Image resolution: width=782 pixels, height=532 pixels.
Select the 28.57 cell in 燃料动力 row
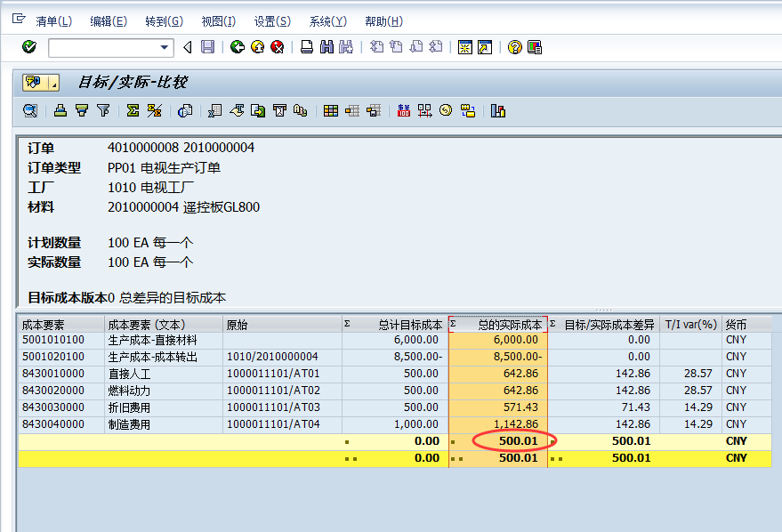click(690, 391)
